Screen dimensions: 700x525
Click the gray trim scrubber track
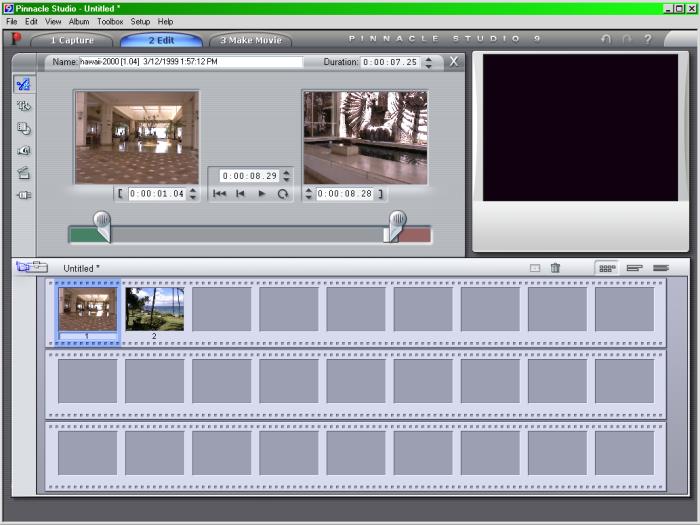point(247,234)
